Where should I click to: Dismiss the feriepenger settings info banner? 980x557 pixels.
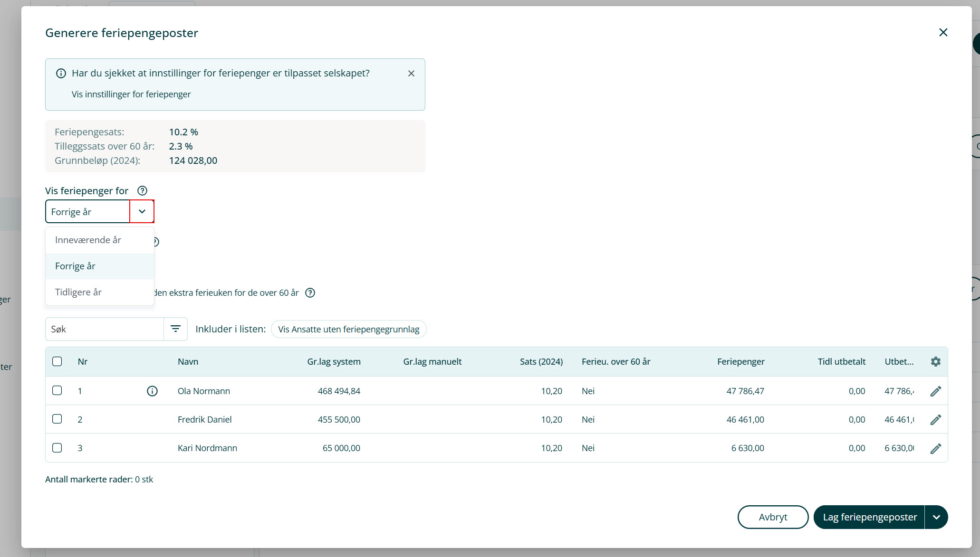coord(411,74)
